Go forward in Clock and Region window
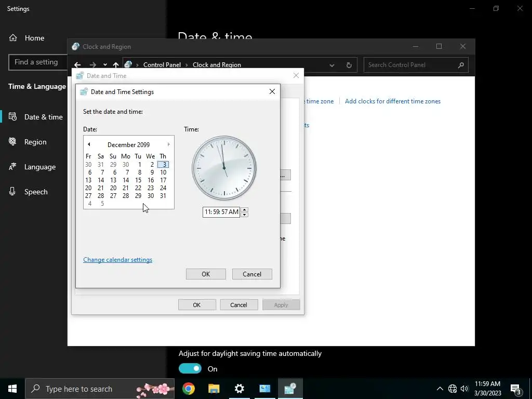 (x=92, y=65)
